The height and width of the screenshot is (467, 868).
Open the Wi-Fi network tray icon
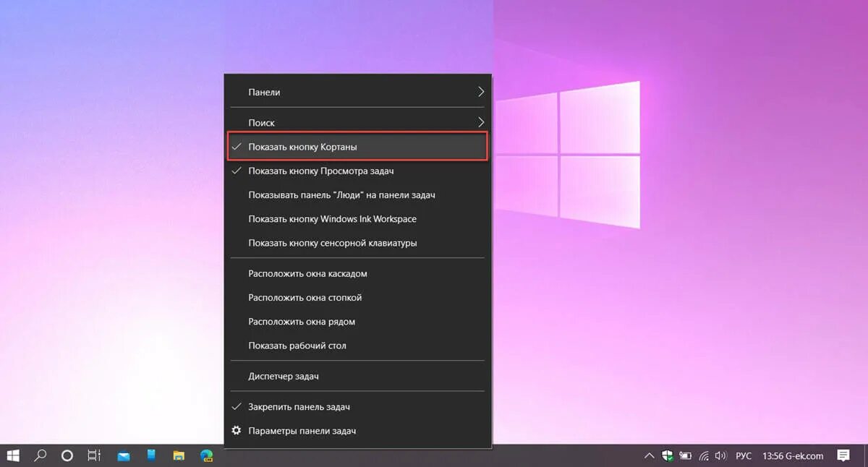(x=704, y=456)
